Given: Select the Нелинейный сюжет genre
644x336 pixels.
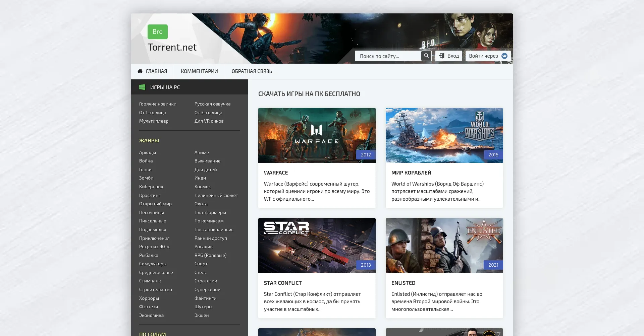Looking at the screenshot, I should coord(216,196).
